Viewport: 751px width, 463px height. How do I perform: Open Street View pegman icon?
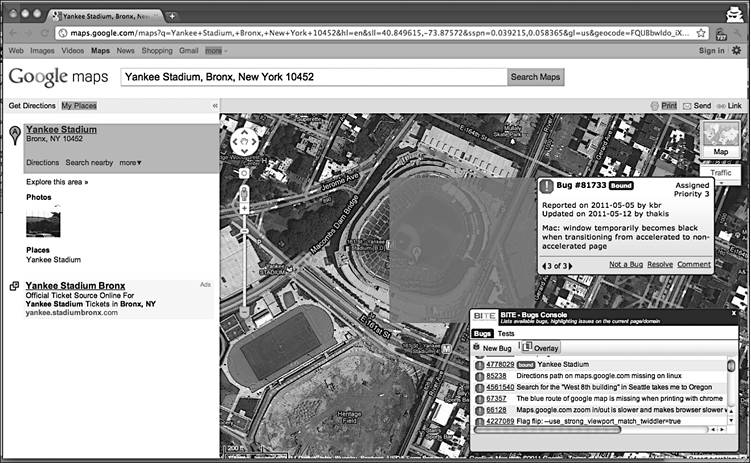244,193
